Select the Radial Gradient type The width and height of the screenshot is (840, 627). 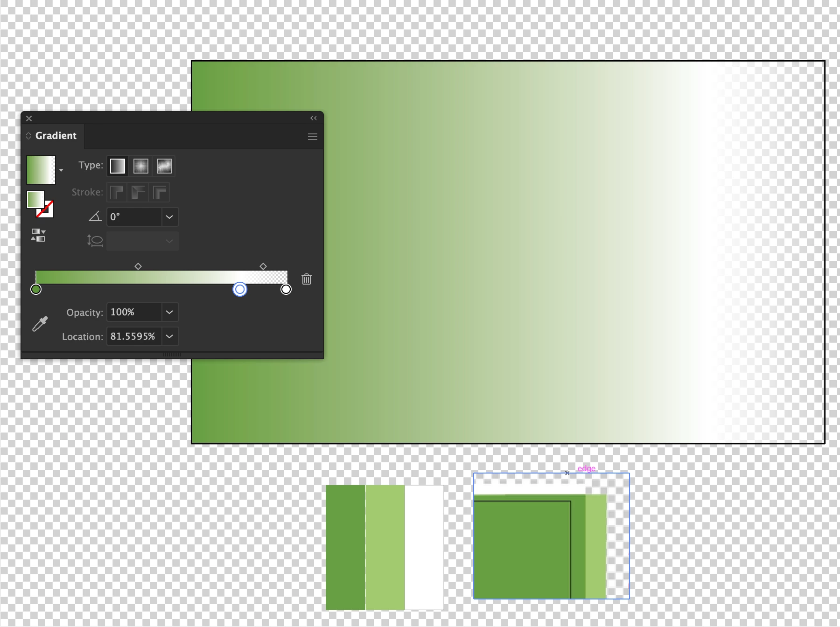pyautogui.click(x=141, y=166)
